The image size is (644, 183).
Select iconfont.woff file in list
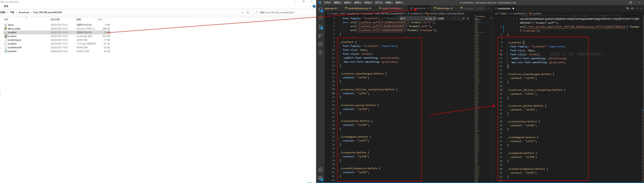coord(57,47)
